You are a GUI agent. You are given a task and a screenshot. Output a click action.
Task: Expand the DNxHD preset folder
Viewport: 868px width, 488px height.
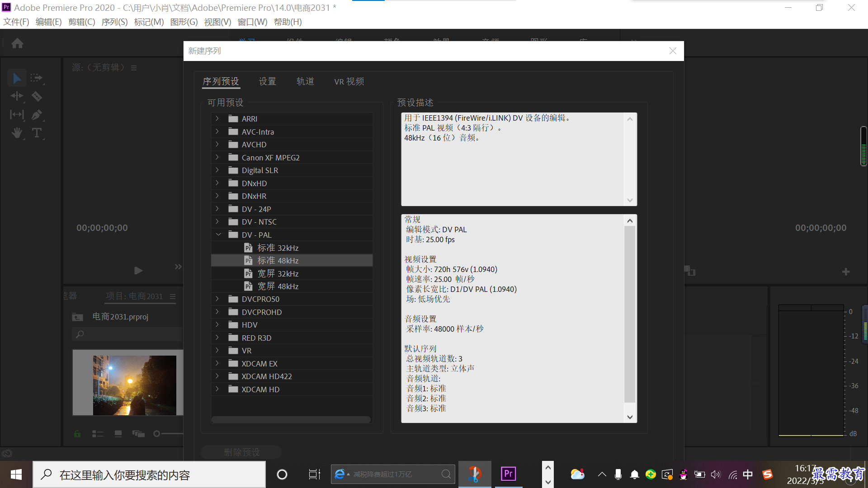click(217, 183)
